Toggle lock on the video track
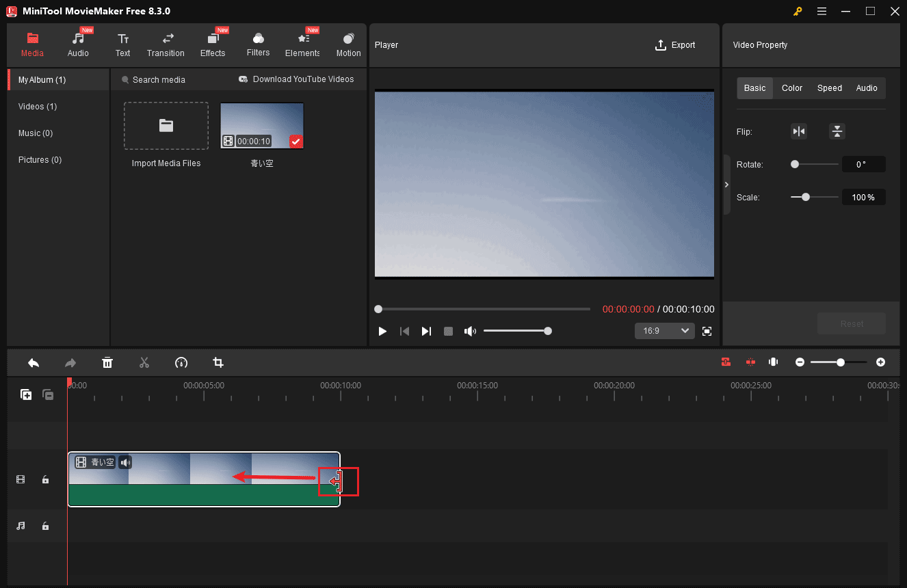The width and height of the screenshot is (907, 588). (x=45, y=480)
